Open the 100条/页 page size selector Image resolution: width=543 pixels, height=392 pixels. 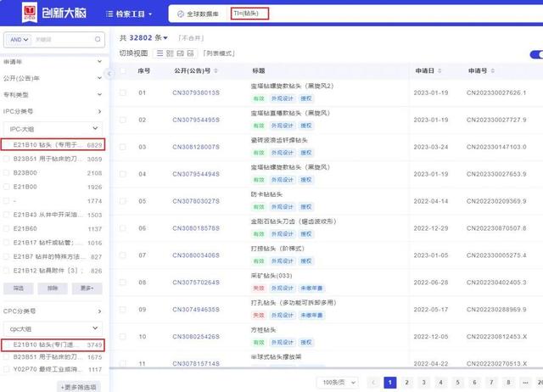(333, 383)
